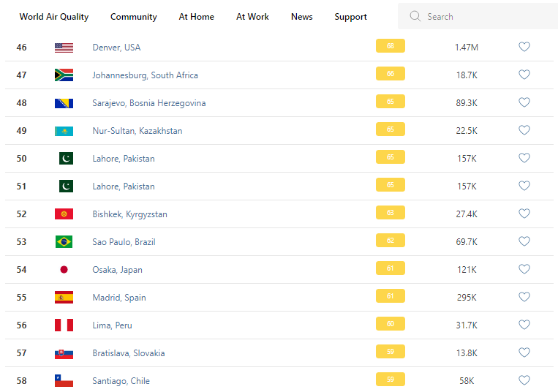
Task: Click the Spain flag icon
Action: (x=64, y=298)
